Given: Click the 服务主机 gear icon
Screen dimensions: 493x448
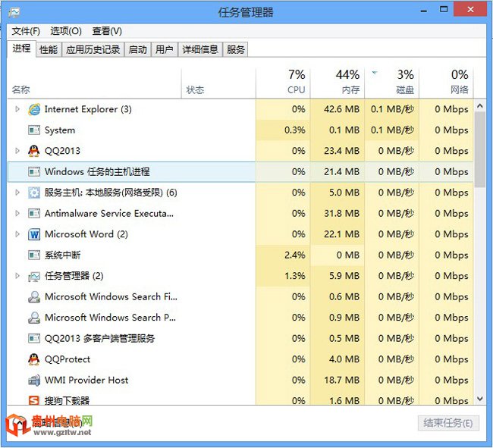Looking at the screenshot, I should 34,193.
